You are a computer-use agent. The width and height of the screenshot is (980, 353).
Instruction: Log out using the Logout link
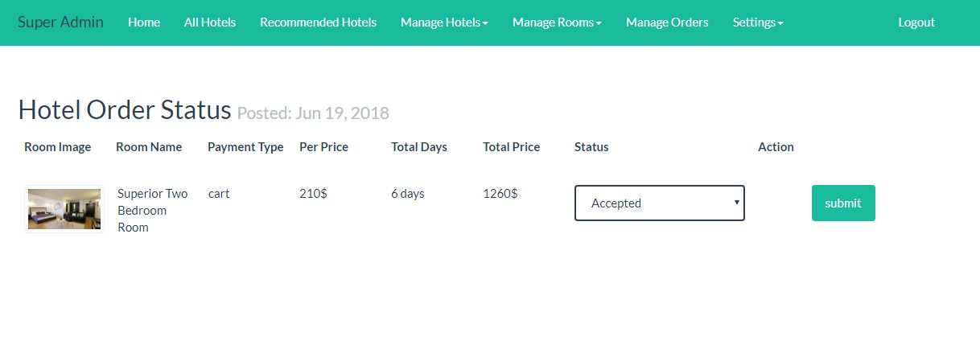pos(916,23)
